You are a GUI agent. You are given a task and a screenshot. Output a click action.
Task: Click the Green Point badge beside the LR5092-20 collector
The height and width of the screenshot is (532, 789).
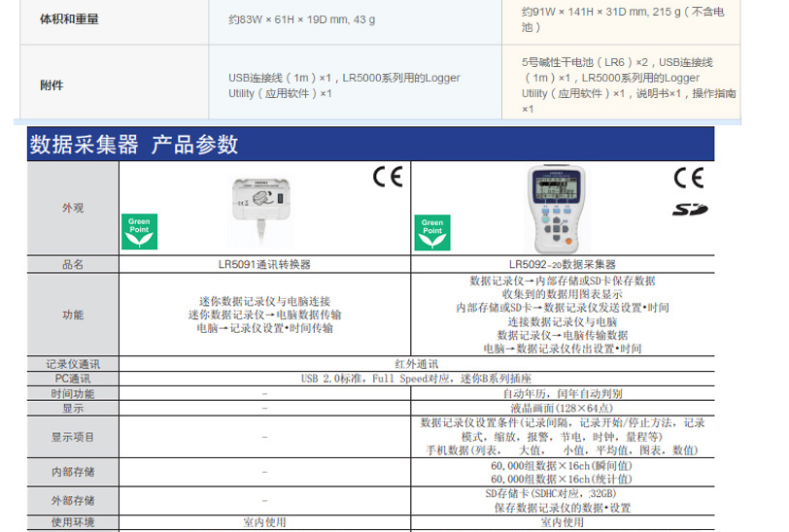[x=432, y=233]
